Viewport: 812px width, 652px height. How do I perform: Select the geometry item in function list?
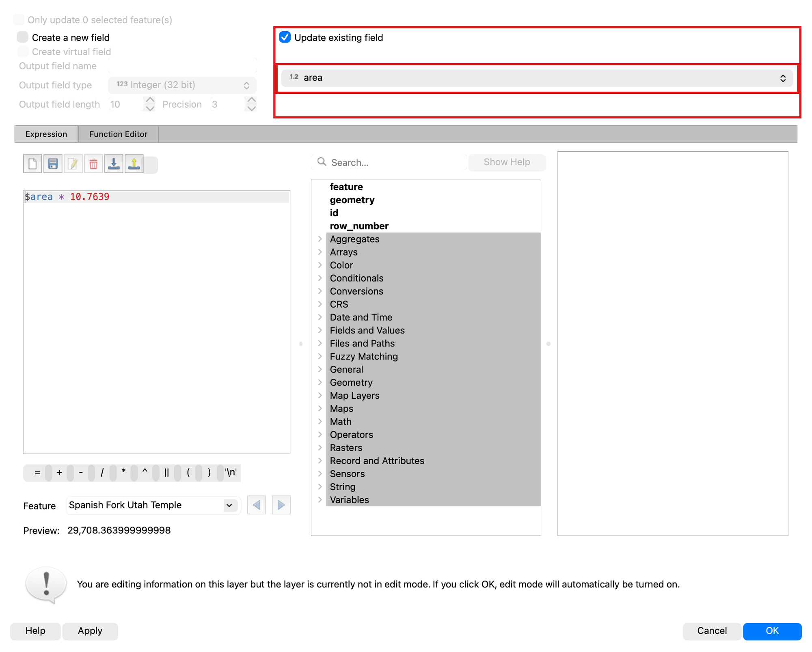pos(352,200)
